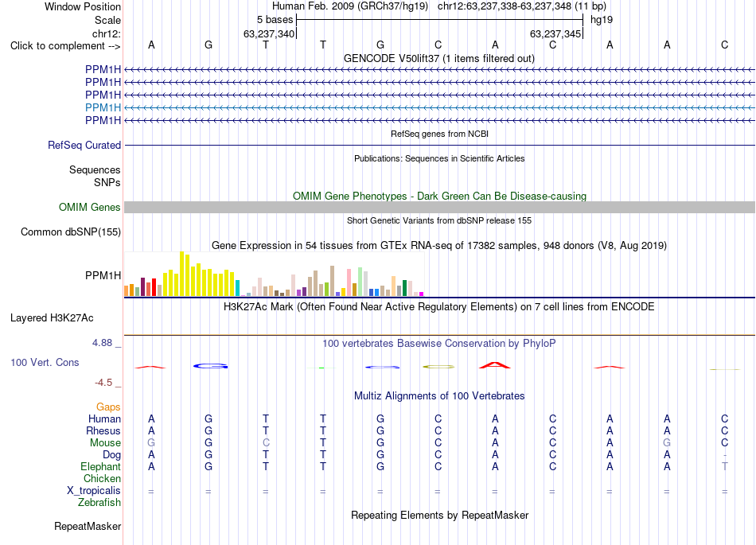Screen dimensions: 756x545
Task: Open the OMIM Genes track label
Action: tap(89, 207)
